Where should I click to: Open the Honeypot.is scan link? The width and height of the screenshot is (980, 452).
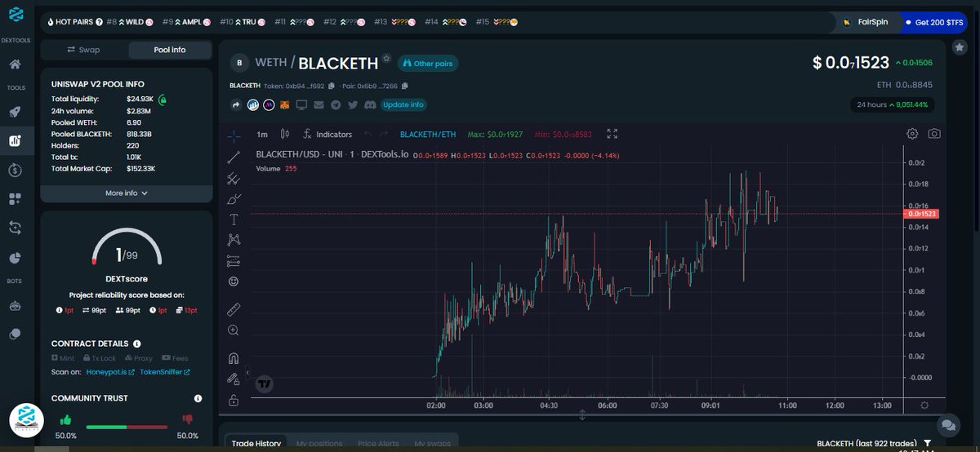click(x=110, y=372)
